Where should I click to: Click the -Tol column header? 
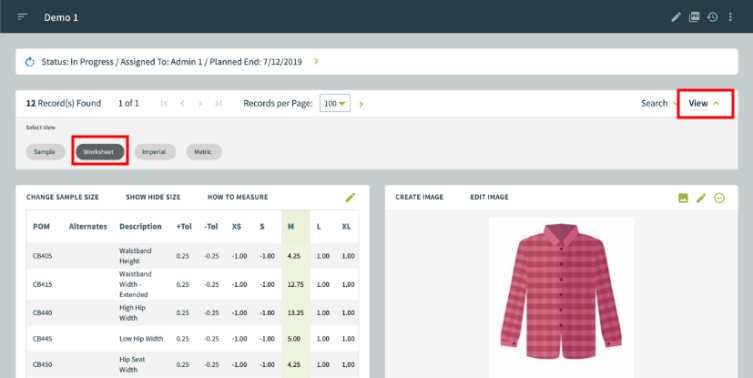pyautogui.click(x=211, y=226)
